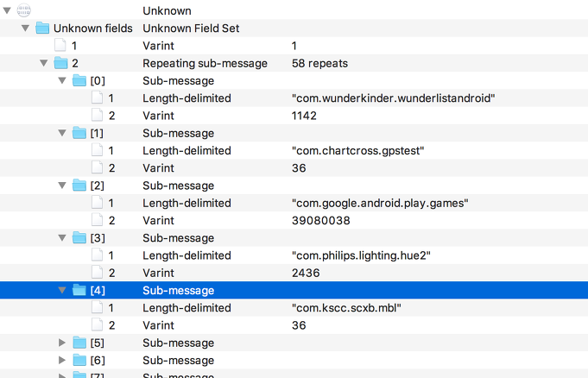Collapse selected sub-message [4] triangle
Screen dimensions: 588x378
point(62,290)
